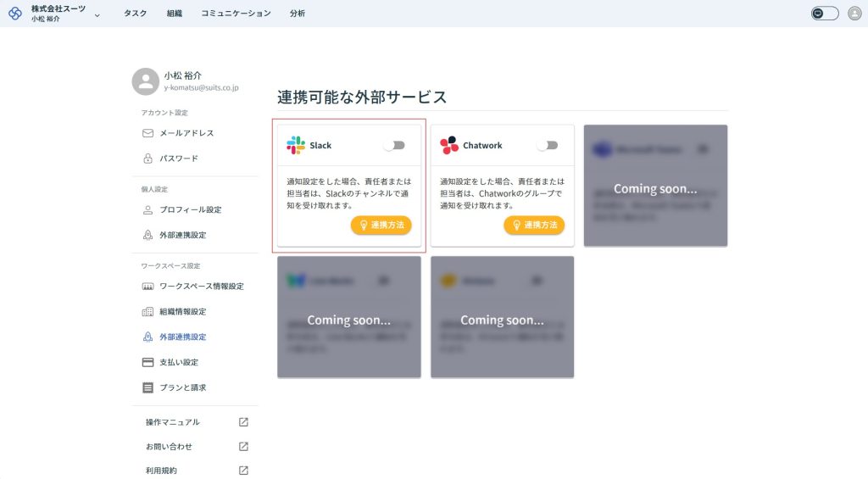Image resolution: width=868 pixels, height=479 pixels.
Task: Click the y-komatsu@suits.co.jp email text
Action: pos(201,88)
